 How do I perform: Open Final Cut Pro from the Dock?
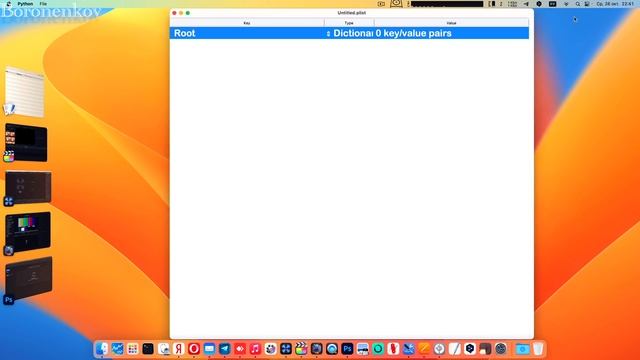click(301, 349)
